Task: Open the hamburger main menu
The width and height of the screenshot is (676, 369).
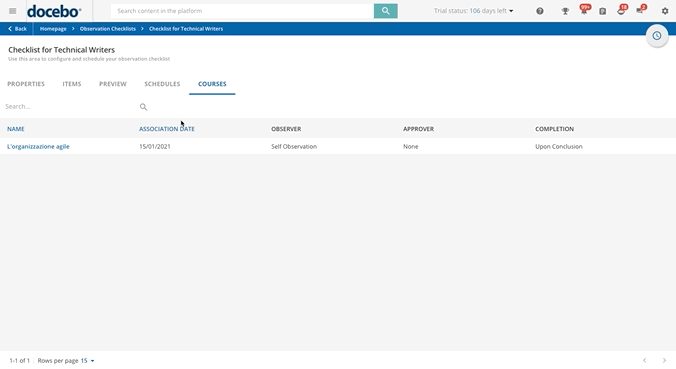Action: pyautogui.click(x=13, y=11)
